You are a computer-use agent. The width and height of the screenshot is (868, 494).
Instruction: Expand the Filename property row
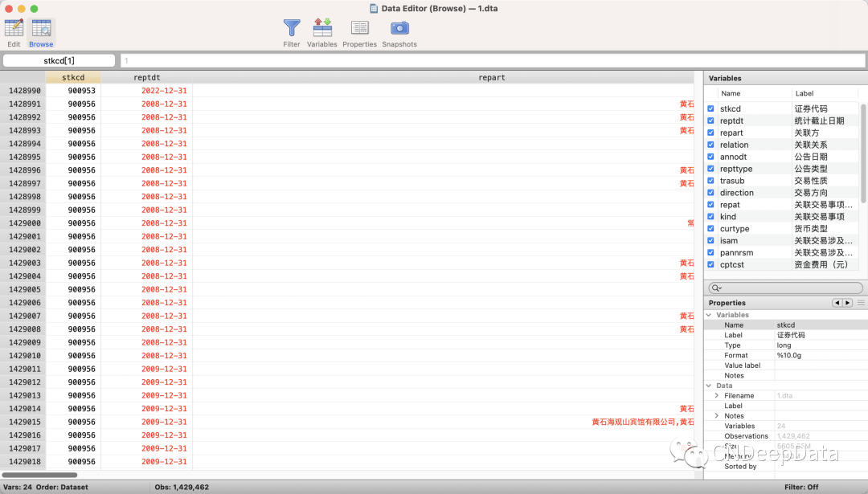coord(717,395)
